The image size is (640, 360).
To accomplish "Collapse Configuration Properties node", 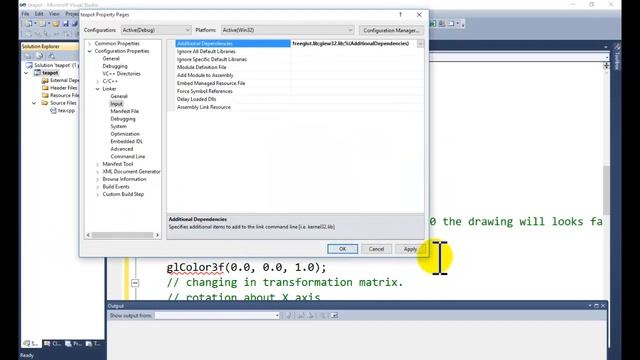I will [x=90, y=51].
